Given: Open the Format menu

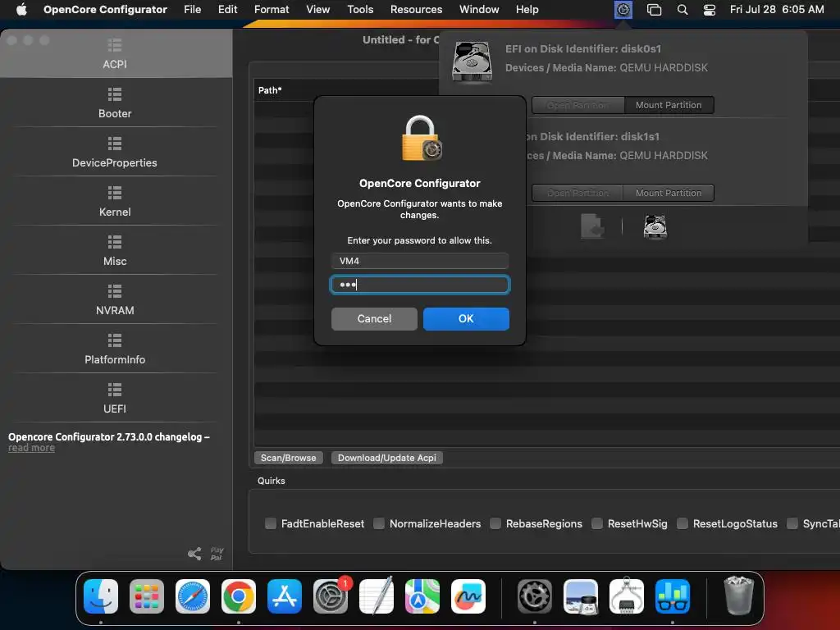Looking at the screenshot, I should [x=272, y=10].
